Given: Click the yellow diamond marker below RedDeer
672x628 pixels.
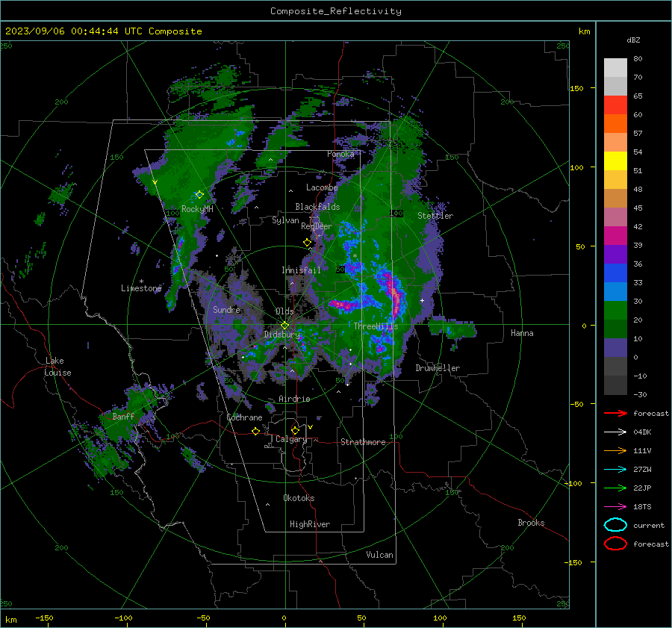Looking at the screenshot, I should (x=308, y=243).
